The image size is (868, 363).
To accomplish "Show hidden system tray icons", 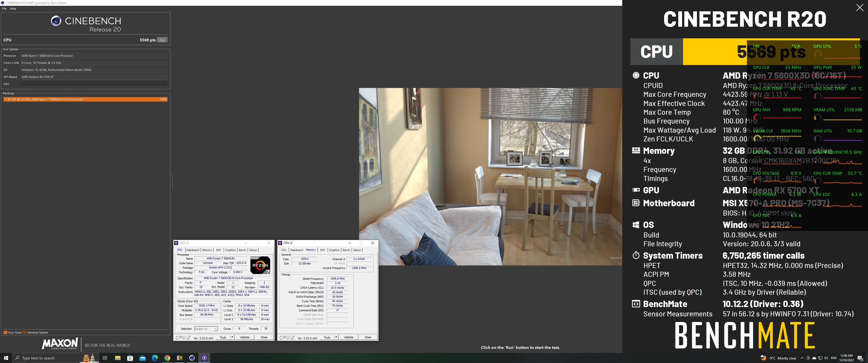I will pos(802,358).
